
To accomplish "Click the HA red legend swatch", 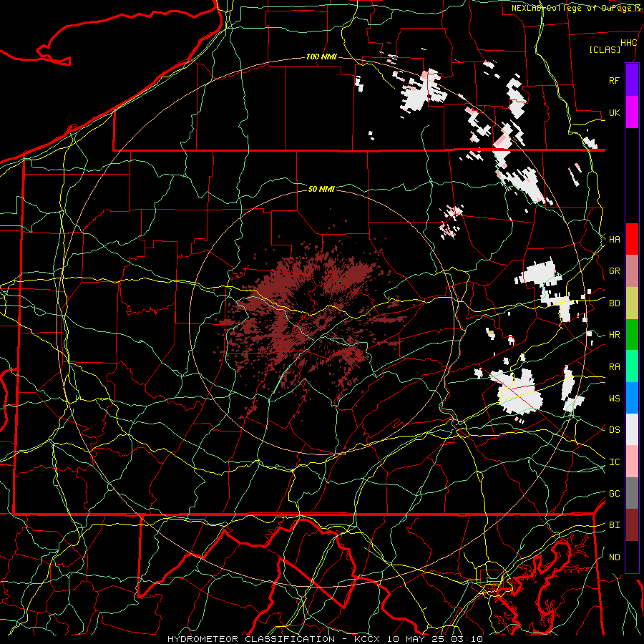I will pyautogui.click(x=632, y=239).
